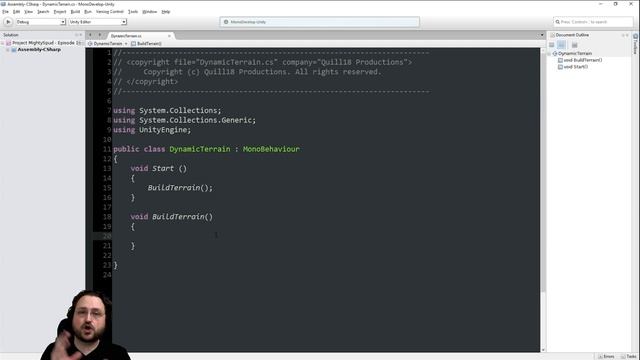640x360 pixels.
Task: Open the document tab list dropdown arrow
Action: (542, 35)
